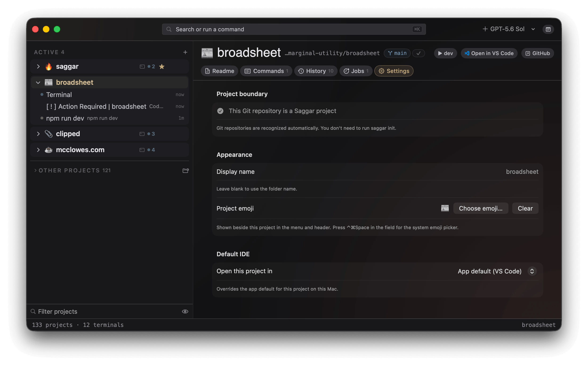588x366 pixels.
Task: Click the paperclip emoji of clipped project
Action: click(49, 134)
